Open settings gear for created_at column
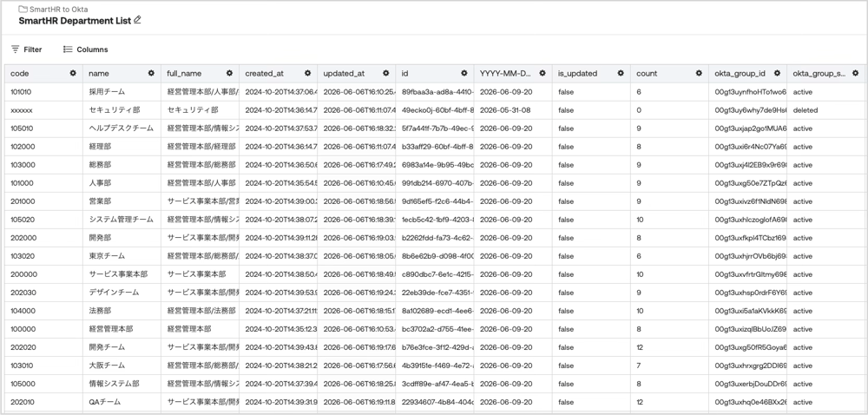The width and height of the screenshot is (868, 415). (308, 73)
